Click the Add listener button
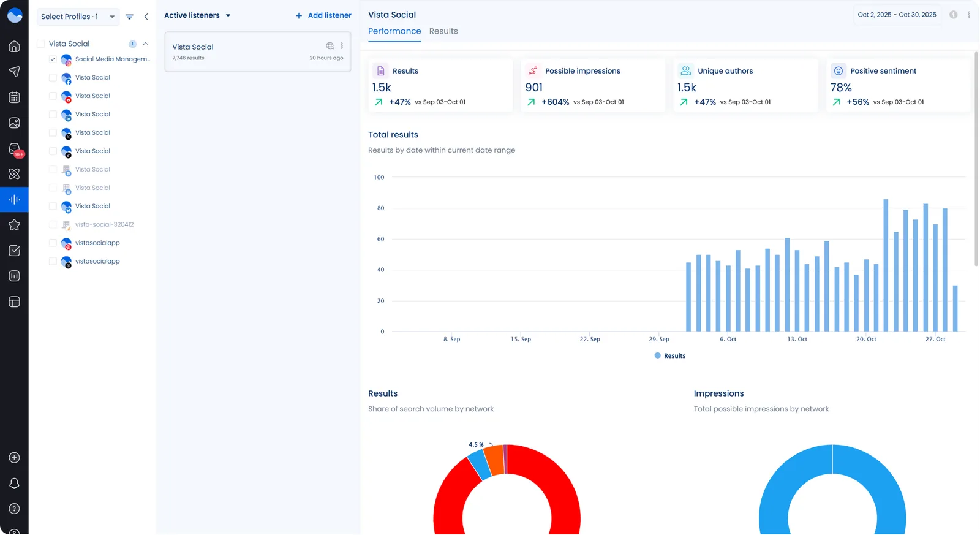Screen dimensions: 980x535 (323, 15)
